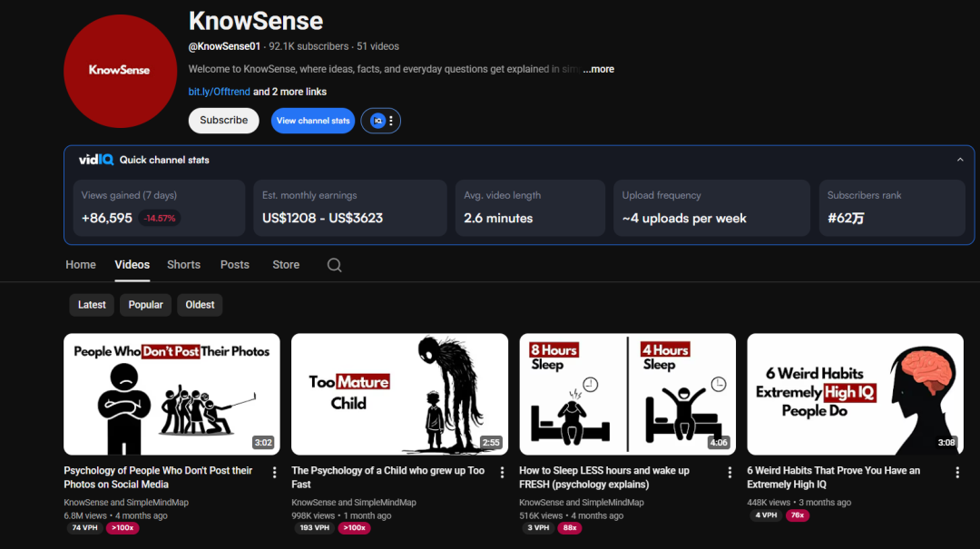Image resolution: width=980 pixels, height=549 pixels.
Task: Select the Popular sort filter
Action: (x=145, y=305)
